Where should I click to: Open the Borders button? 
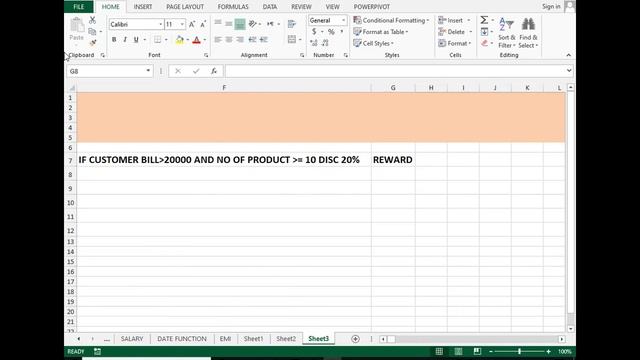157,40
